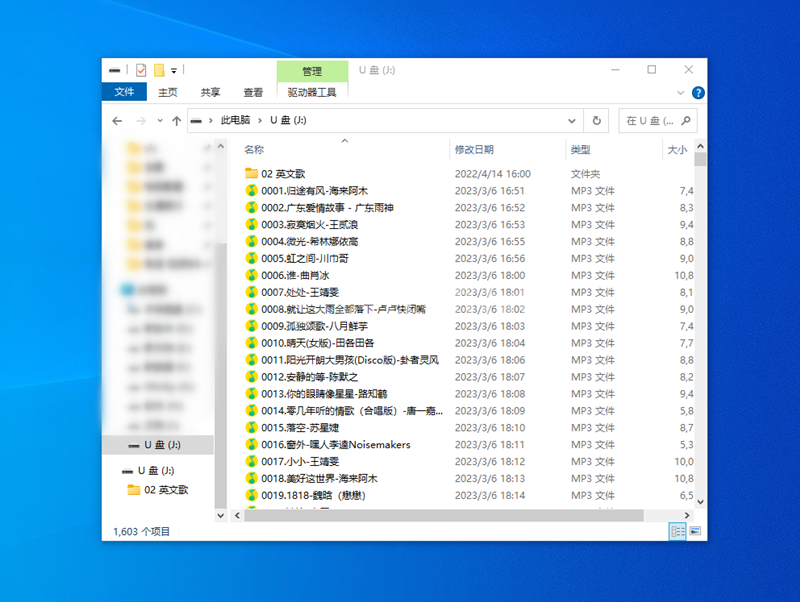Click the MP3 icon of 0008.就让这大雨全都落下
Image resolution: width=800 pixels, height=602 pixels.
tap(251, 309)
